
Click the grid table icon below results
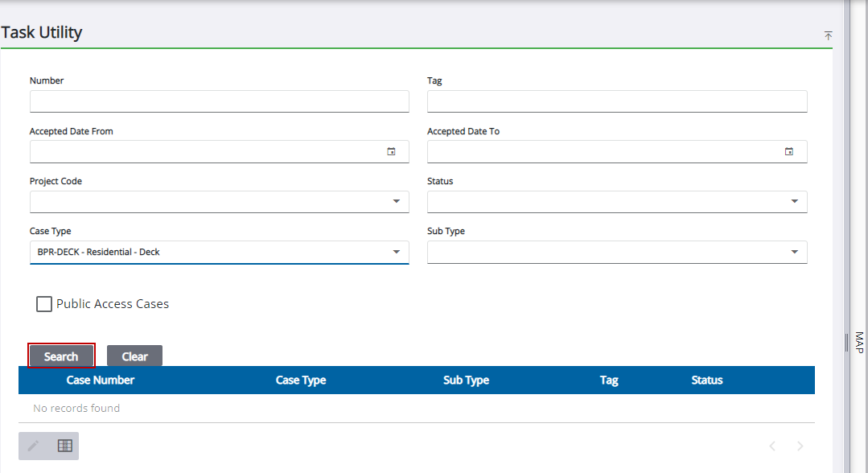pyautogui.click(x=64, y=446)
